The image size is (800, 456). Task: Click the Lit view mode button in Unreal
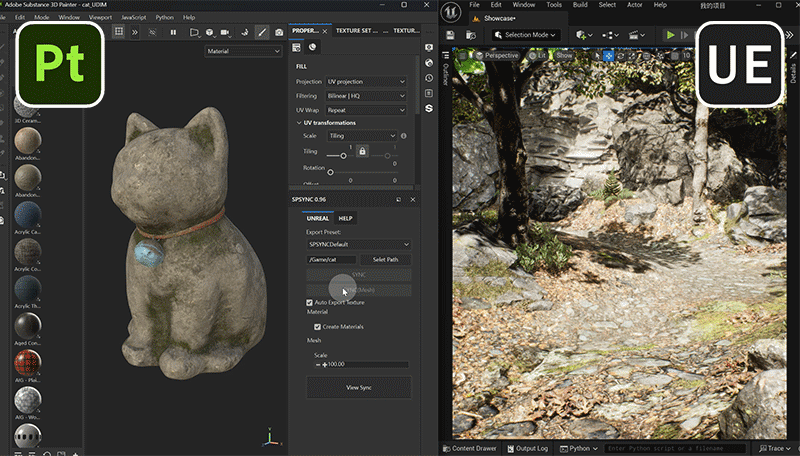click(x=537, y=55)
